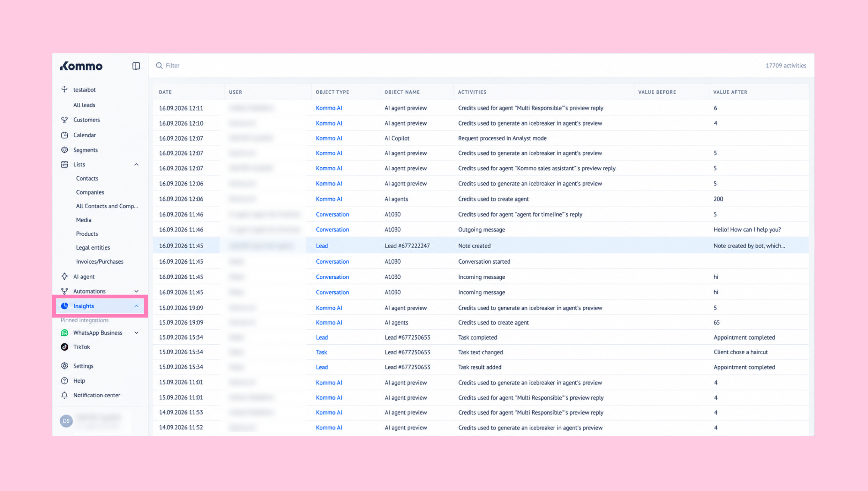Open All leads in sidebar
Screen dimensions: 868x491
click(84, 105)
